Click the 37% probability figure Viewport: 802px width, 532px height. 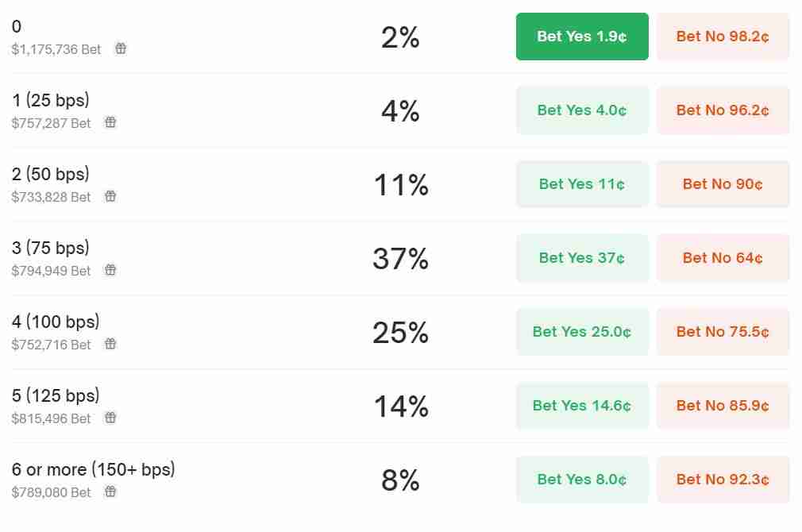[400, 259]
